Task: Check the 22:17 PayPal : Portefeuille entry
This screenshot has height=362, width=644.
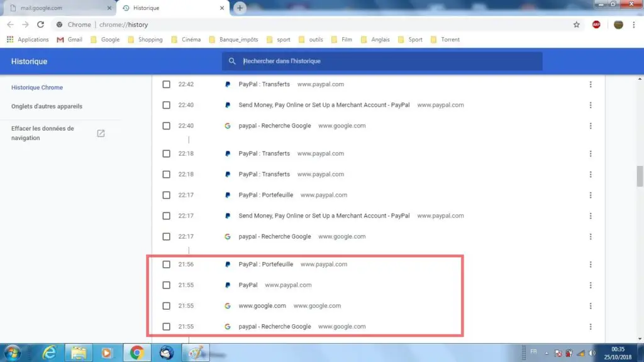Action: [166, 195]
